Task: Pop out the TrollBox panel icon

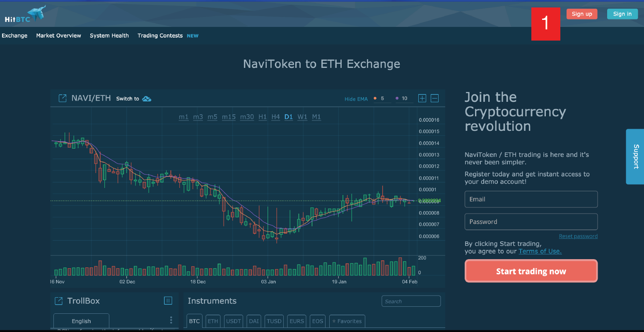Action: [59, 301]
